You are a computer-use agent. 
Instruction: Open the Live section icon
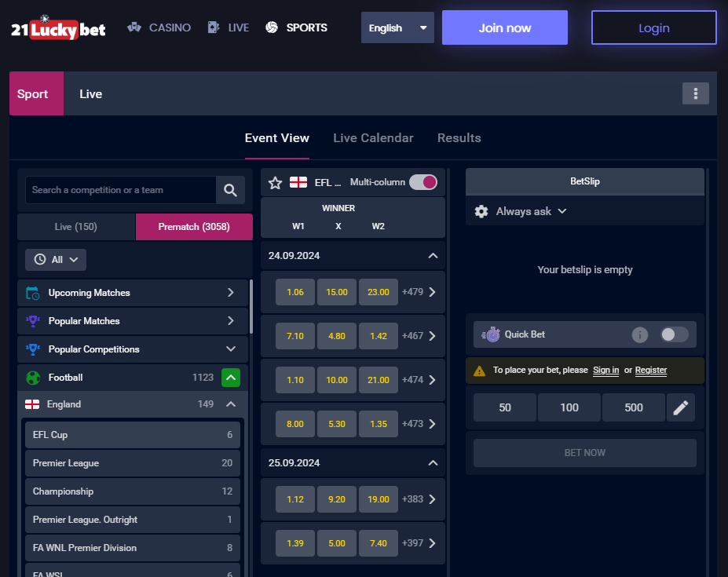point(212,27)
